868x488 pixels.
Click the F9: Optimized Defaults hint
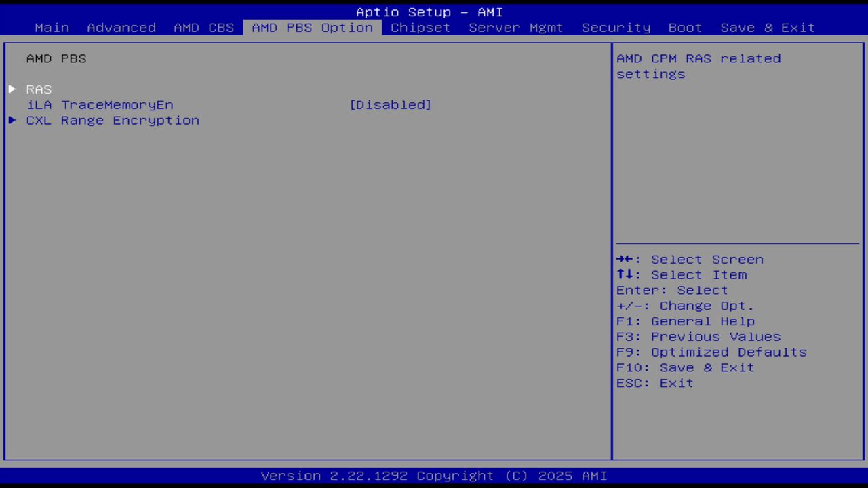pyautogui.click(x=711, y=352)
